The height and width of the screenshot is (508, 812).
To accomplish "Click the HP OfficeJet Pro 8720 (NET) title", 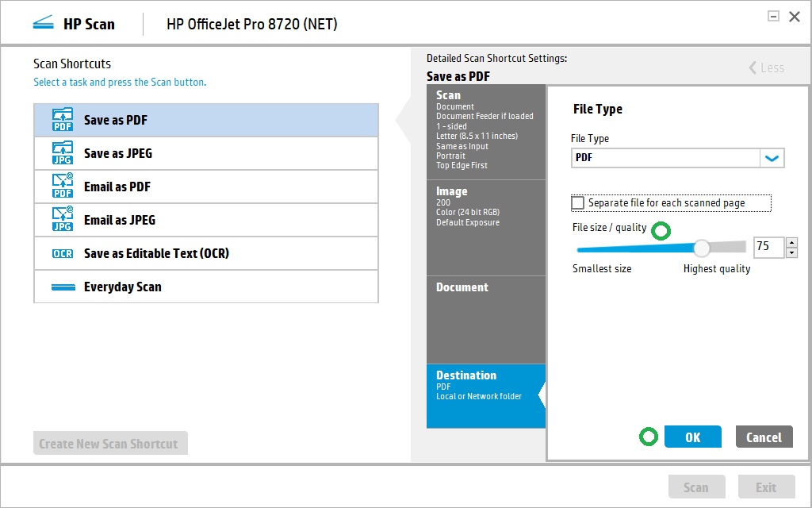I will pos(252,24).
